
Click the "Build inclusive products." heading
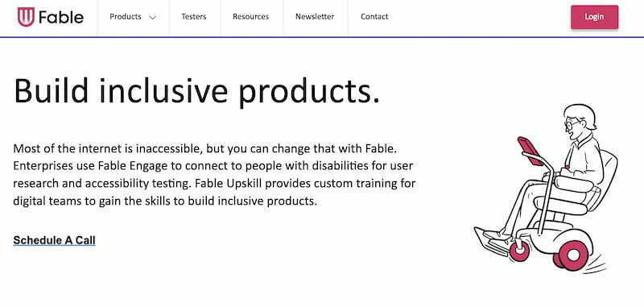tap(196, 91)
